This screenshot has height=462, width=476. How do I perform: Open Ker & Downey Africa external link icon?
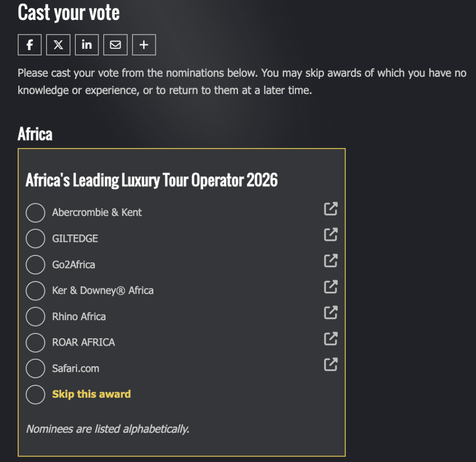click(x=331, y=287)
